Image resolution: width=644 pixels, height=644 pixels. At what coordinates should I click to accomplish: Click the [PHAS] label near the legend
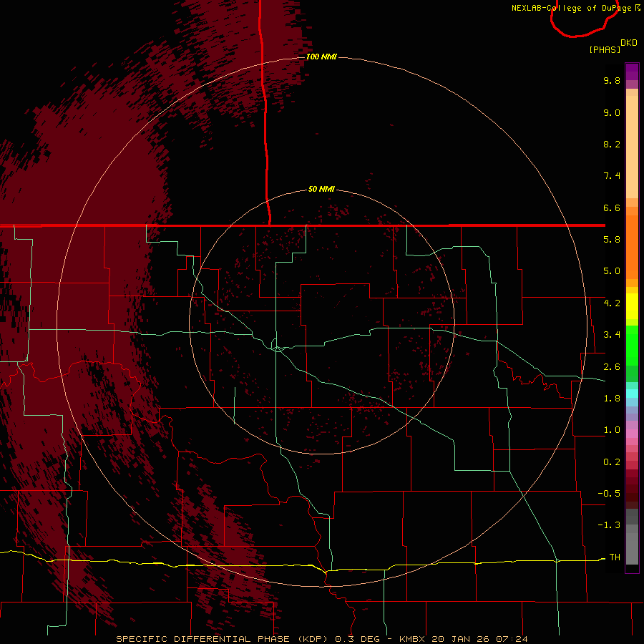(605, 49)
